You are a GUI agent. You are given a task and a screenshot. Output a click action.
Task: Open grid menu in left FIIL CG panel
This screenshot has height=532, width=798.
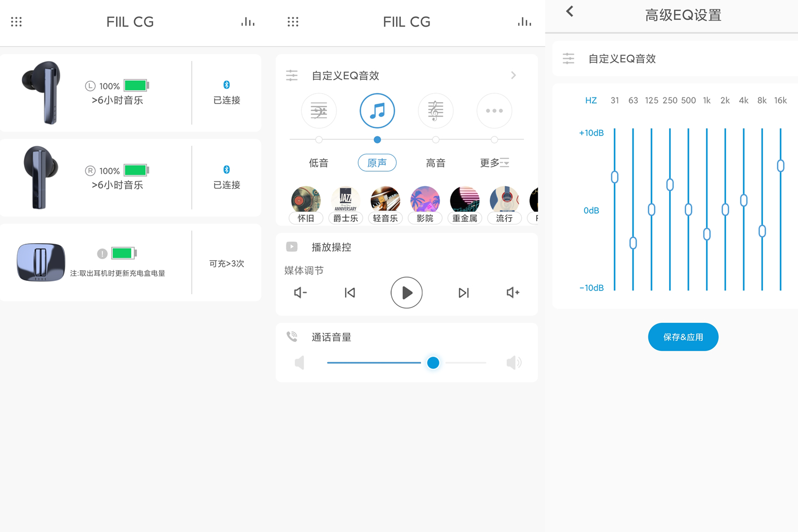pyautogui.click(x=17, y=22)
